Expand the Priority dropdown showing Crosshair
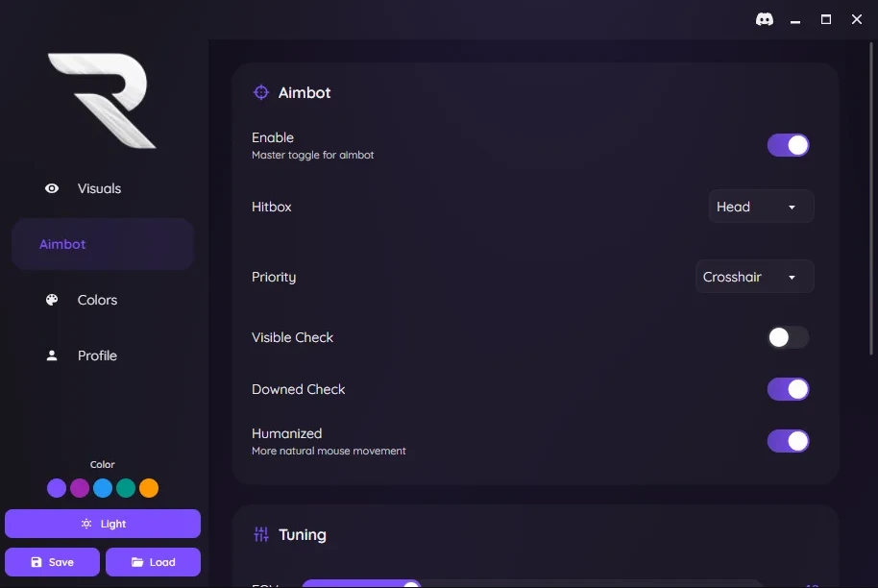This screenshot has height=588, width=878. tap(754, 277)
